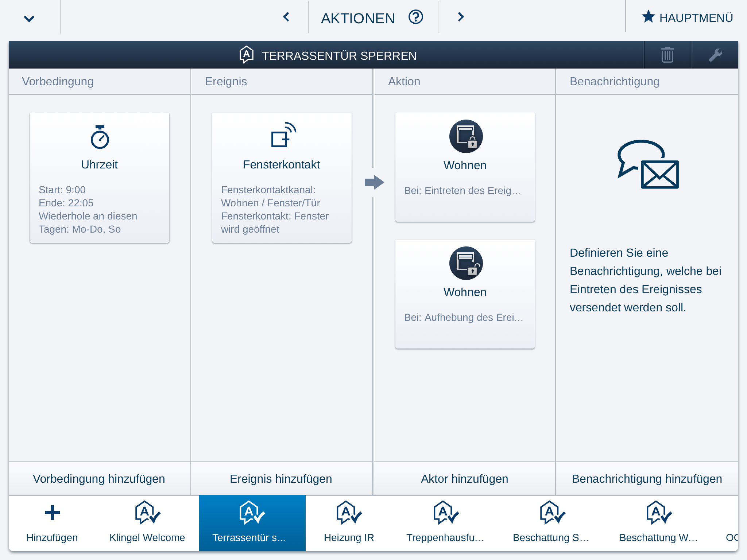Select the Uhrzeit stopwatch icon
This screenshot has height=560, width=747.
[100, 137]
